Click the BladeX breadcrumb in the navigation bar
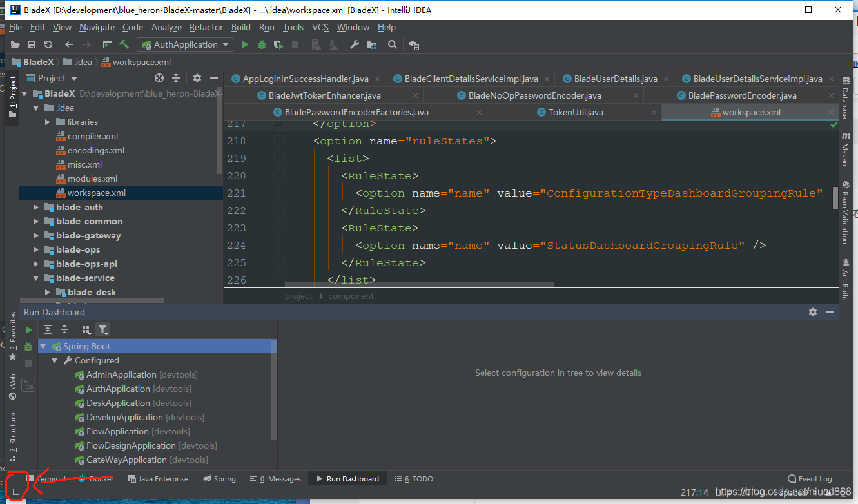Screen dimensions: 858x504 point(34,62)
